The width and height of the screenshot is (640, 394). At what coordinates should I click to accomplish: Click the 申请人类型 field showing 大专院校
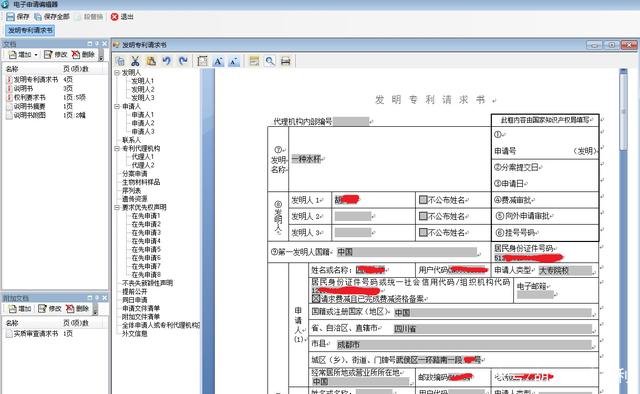565,270
